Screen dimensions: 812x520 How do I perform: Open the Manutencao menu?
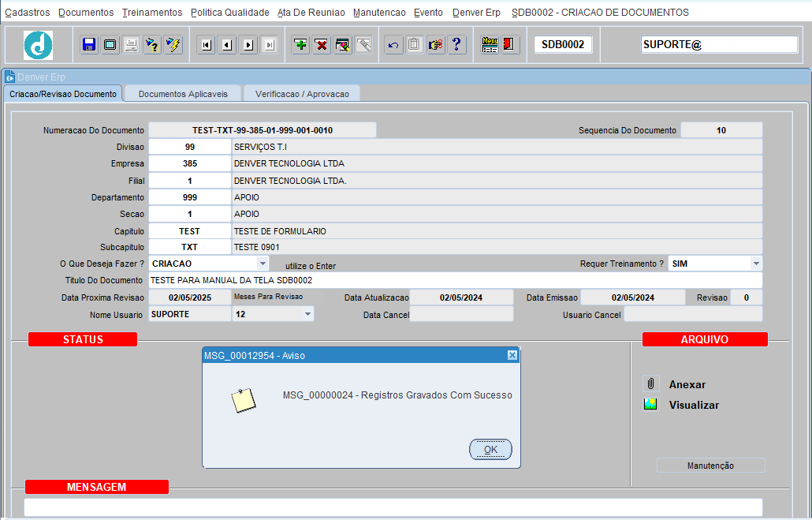tap(379, 13)
